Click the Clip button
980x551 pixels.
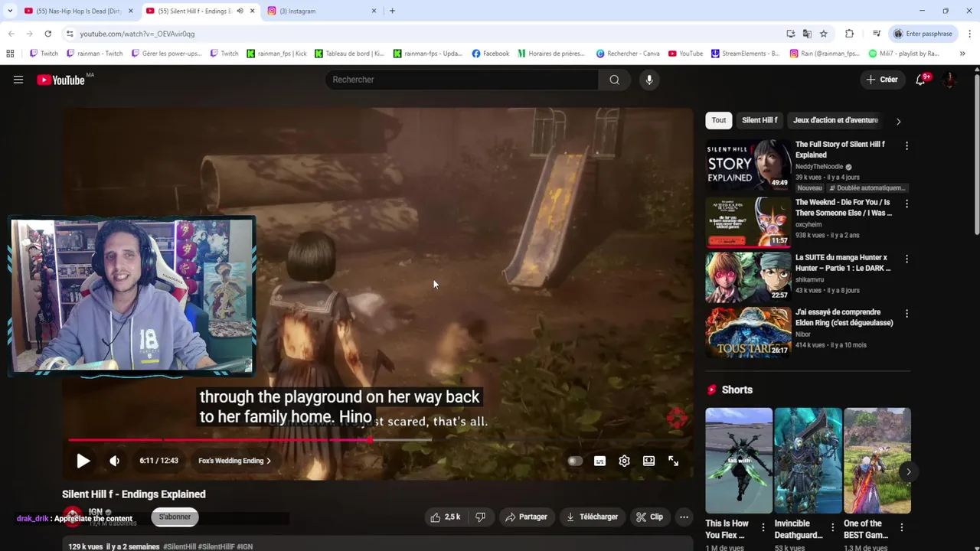(650, 517)
